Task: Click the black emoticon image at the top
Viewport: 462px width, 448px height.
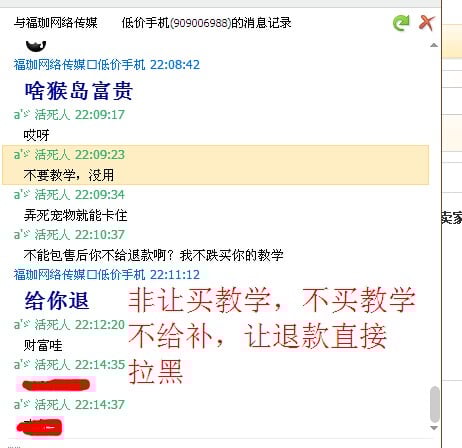Action: point(36,46)
